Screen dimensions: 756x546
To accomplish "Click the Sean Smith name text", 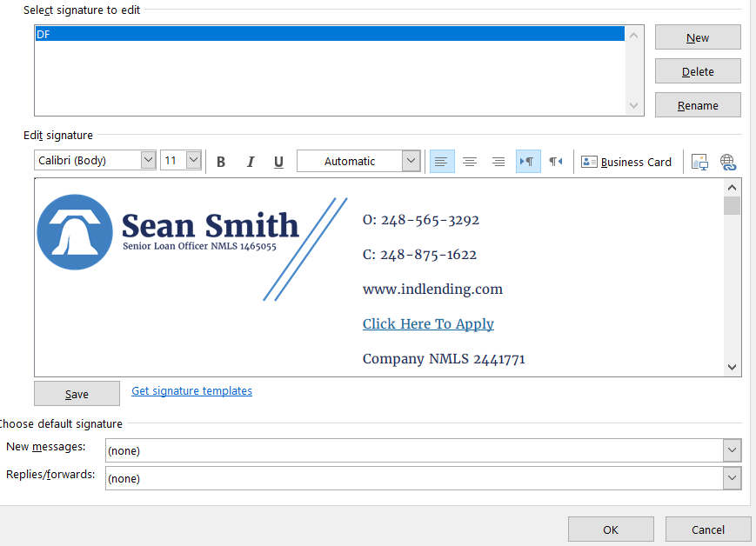I will click(211, 225).
